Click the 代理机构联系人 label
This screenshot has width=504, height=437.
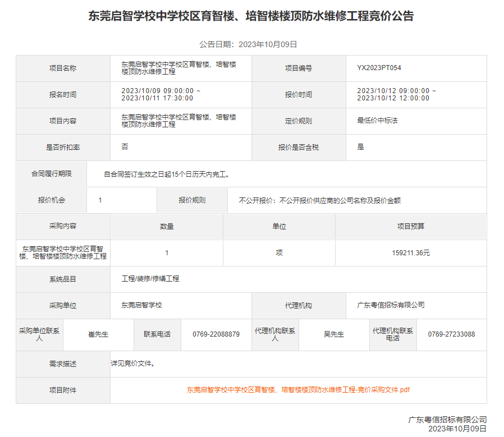[275, 334]
